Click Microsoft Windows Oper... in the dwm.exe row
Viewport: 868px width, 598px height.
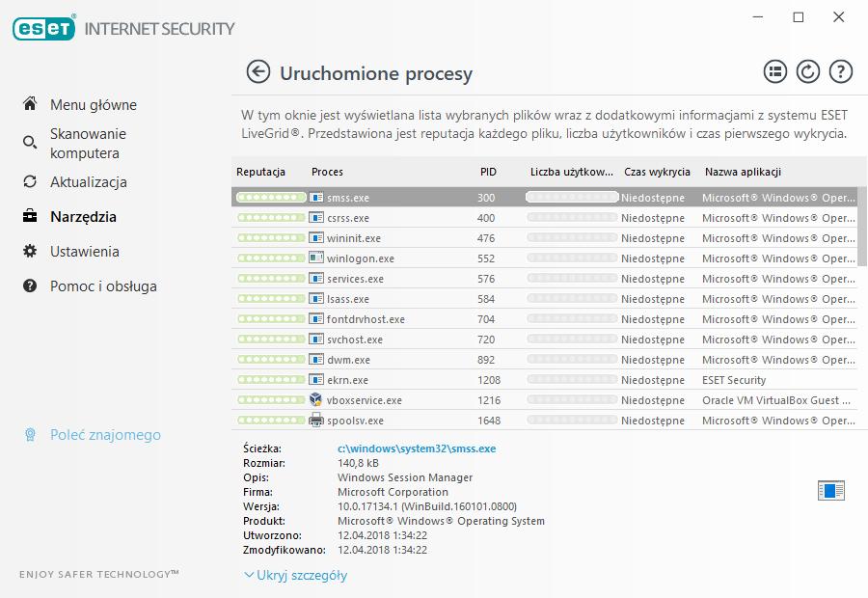778,360
